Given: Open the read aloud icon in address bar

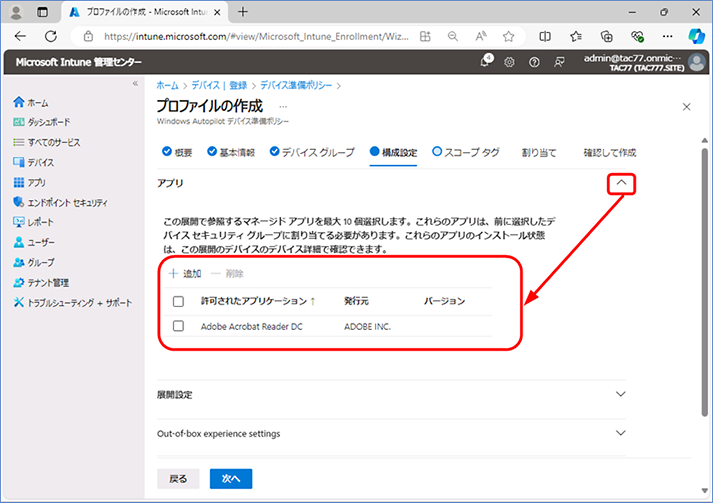Looking at the screenshot, I should coord(481,36).
